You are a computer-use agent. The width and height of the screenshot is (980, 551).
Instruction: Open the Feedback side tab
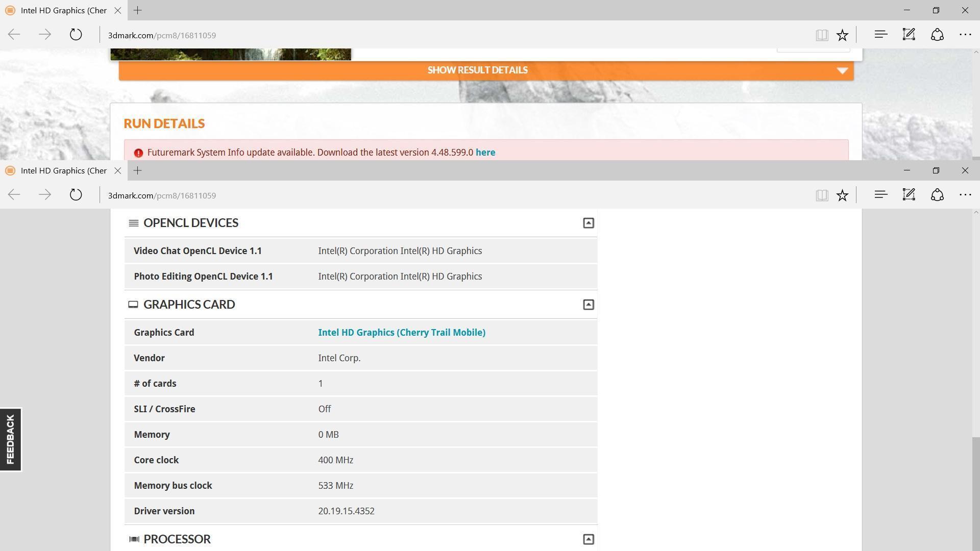click(x=10, y=439)
